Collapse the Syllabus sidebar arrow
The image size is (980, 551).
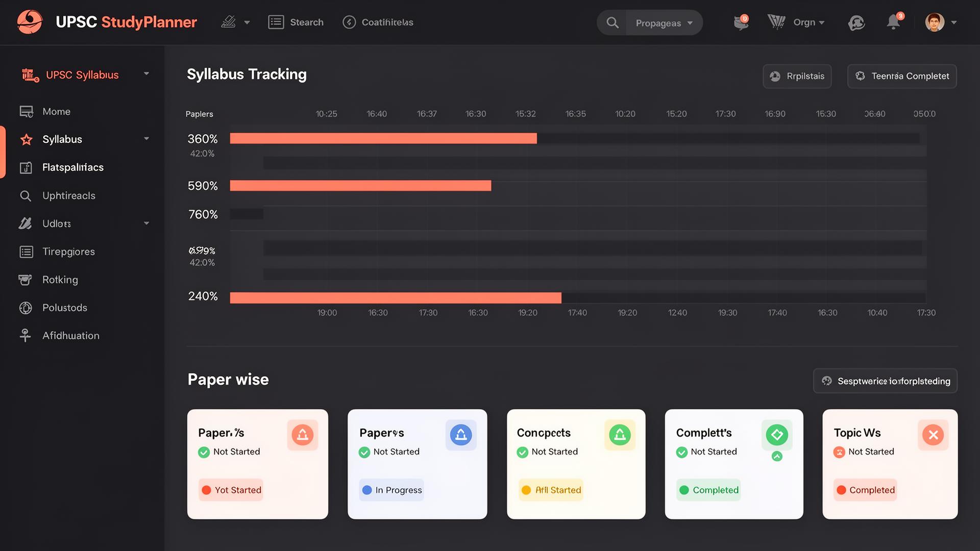[x=146, y=139]
